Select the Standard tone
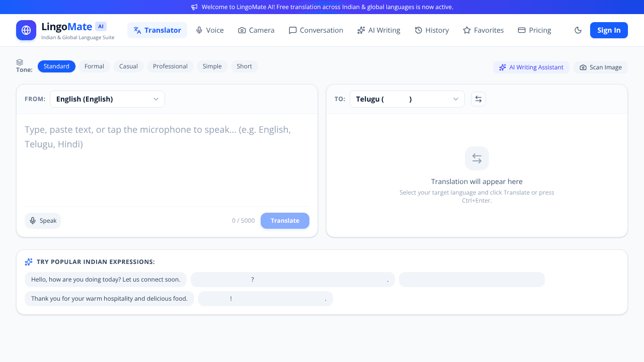 [x=56, y=66]
